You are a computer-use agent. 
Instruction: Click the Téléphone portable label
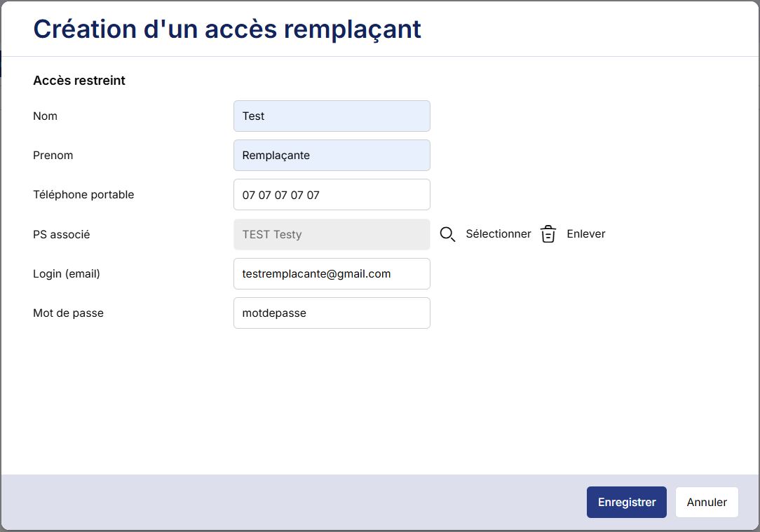[x=83, y=195]
